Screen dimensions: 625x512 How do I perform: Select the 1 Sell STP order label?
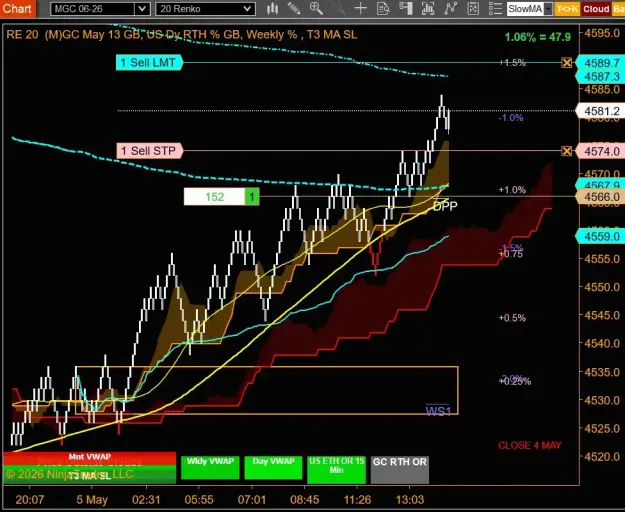pyautogui.click(x=149, y=151)
